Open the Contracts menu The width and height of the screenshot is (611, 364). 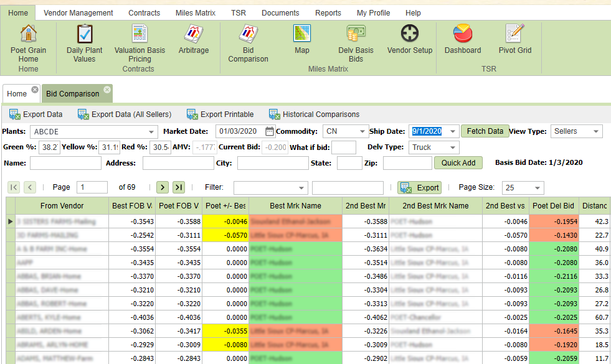point(144,13)
